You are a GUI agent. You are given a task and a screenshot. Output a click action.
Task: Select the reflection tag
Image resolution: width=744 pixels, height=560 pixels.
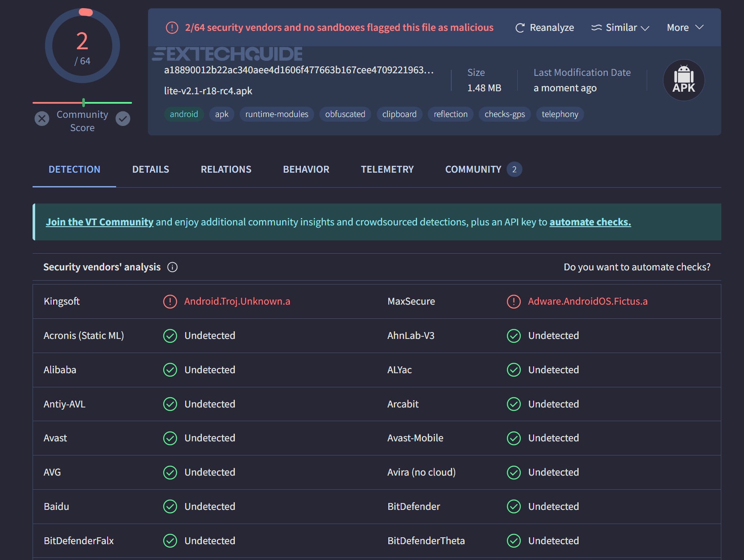450,114
